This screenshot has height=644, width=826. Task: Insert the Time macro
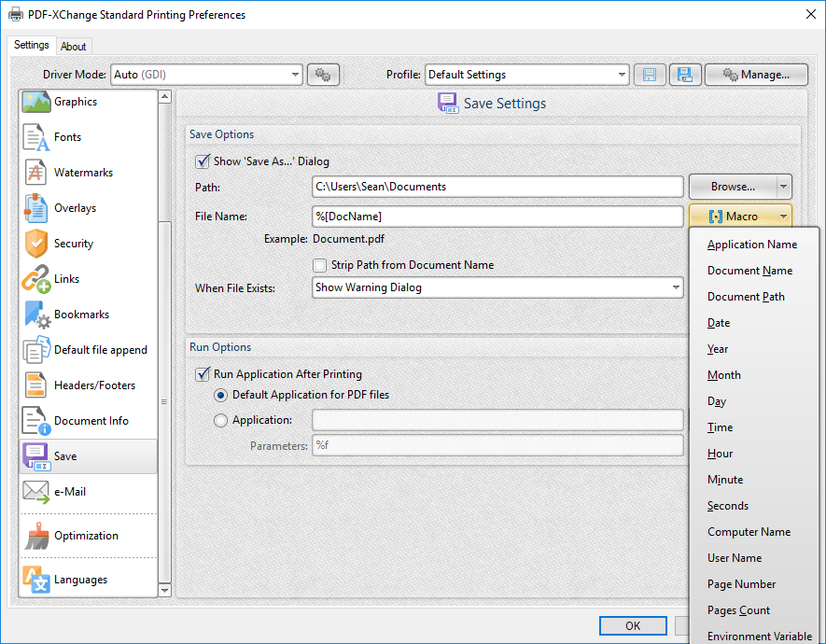point(754,427)
